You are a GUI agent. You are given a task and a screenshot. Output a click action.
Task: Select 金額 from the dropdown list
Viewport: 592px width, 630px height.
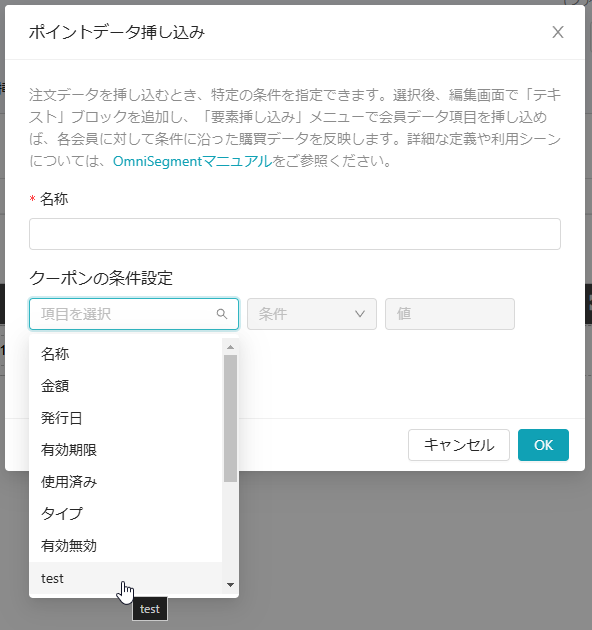(x=126, y=386)
